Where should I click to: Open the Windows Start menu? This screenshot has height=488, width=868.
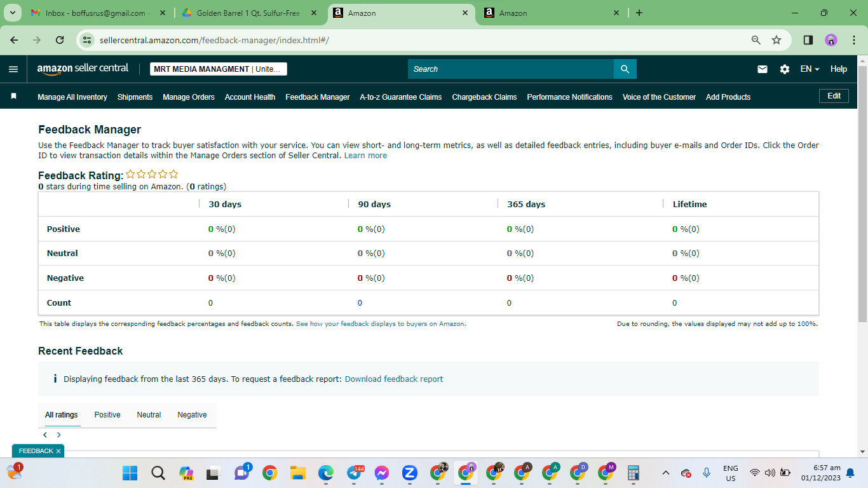pyautogui.click(x=130, y=473)
